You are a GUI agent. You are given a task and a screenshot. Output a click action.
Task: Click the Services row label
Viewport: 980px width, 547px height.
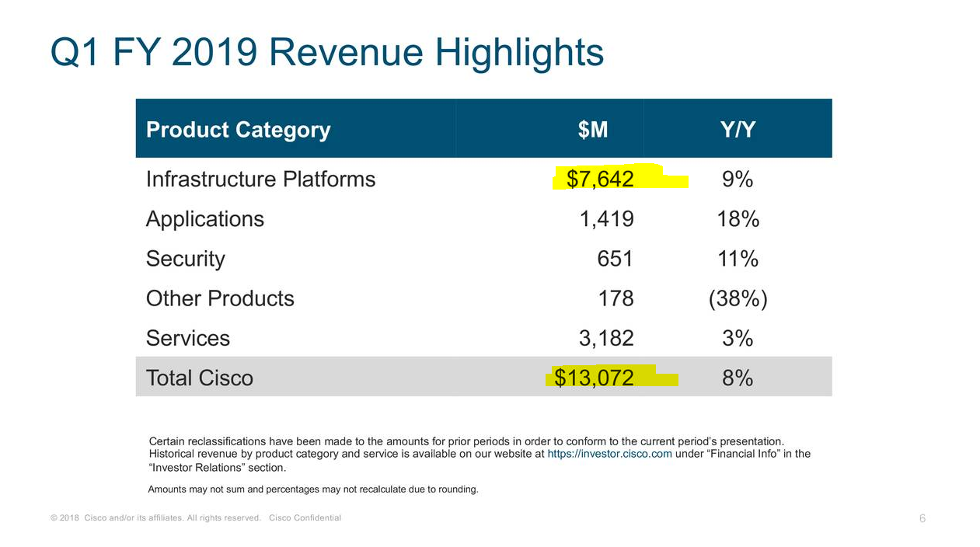188,338
